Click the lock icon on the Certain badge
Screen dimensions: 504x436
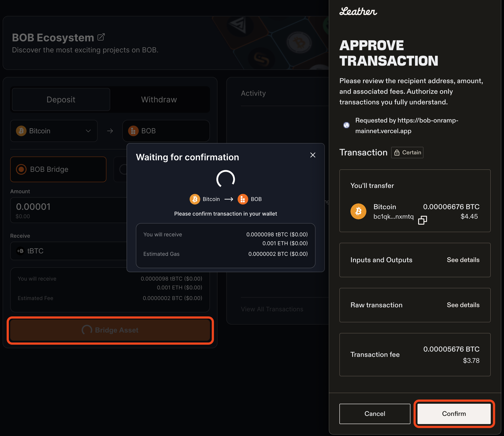pyautogui.click(x=397, y=153)
